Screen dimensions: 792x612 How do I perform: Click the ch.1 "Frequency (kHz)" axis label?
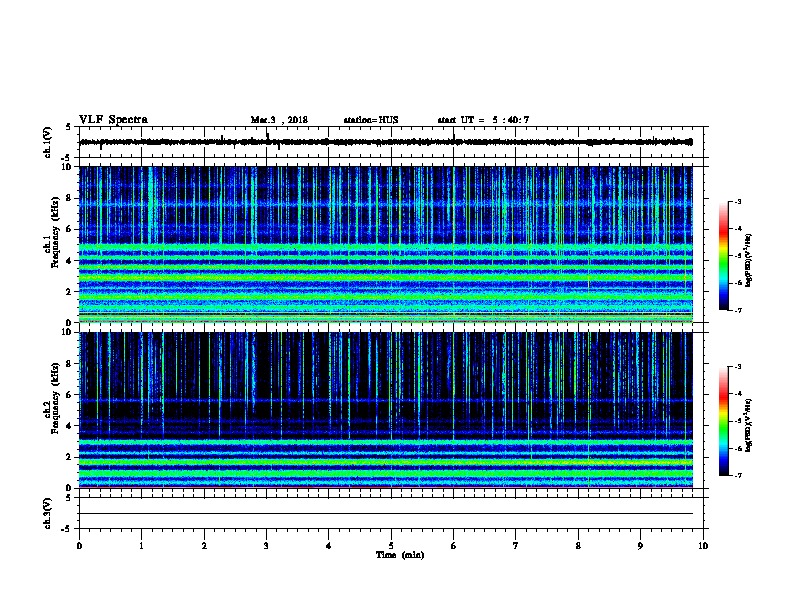(x=55, y=232)
